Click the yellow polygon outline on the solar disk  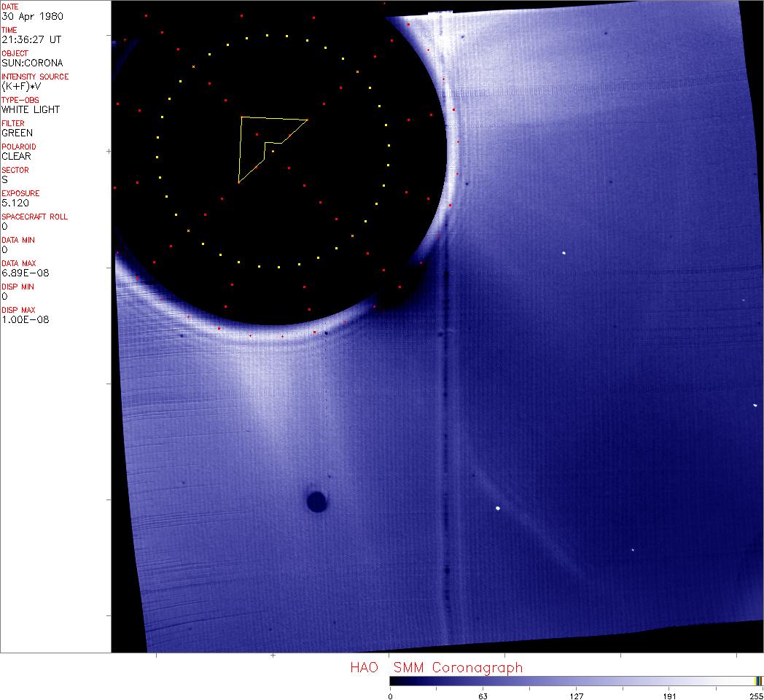click(x=241, y=149)
